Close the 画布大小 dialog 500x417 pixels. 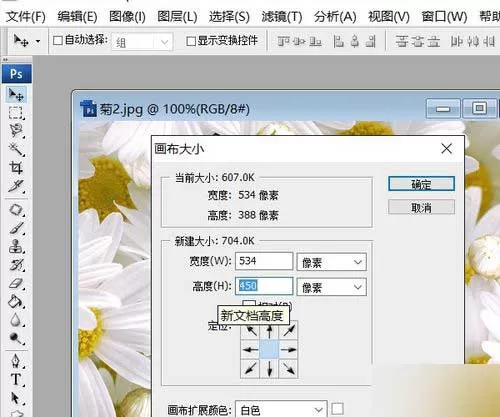[x=447, y=148]
